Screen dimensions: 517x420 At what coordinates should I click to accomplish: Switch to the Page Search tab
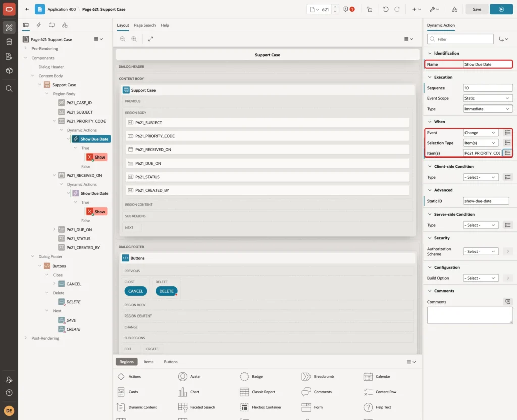pos(144,25)
